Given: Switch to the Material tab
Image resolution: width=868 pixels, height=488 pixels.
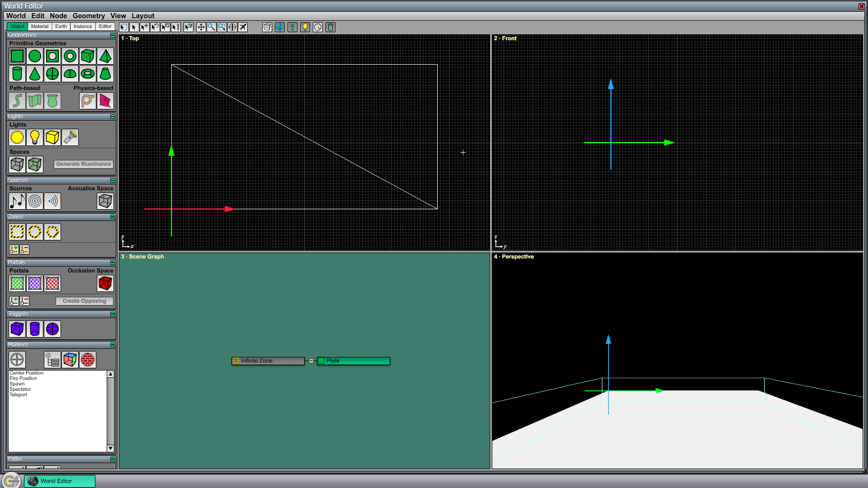Looking at the screenshot, I should click(40, 27).
